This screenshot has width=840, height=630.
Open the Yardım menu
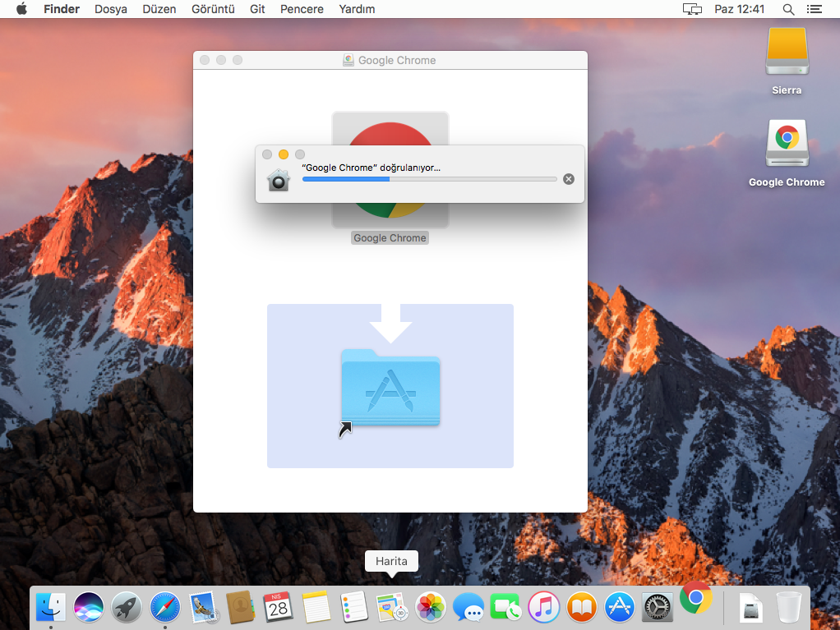coord(357,9)
